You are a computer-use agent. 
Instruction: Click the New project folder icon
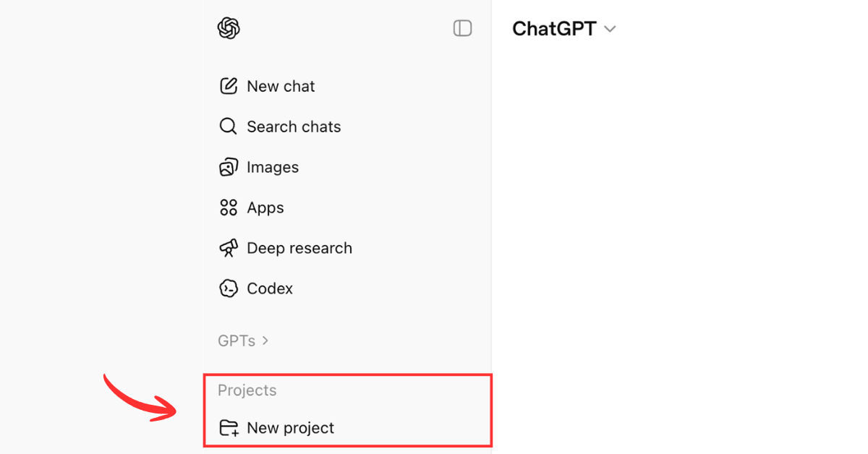(228, 427)
